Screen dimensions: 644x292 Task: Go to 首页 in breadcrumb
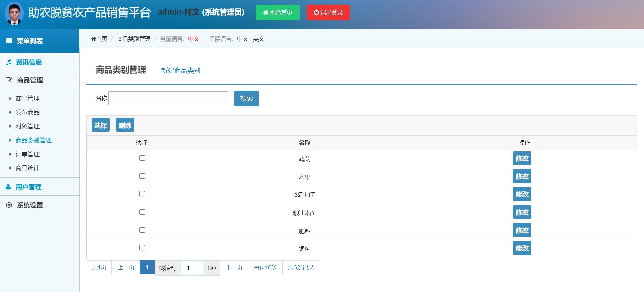[102, 39]
